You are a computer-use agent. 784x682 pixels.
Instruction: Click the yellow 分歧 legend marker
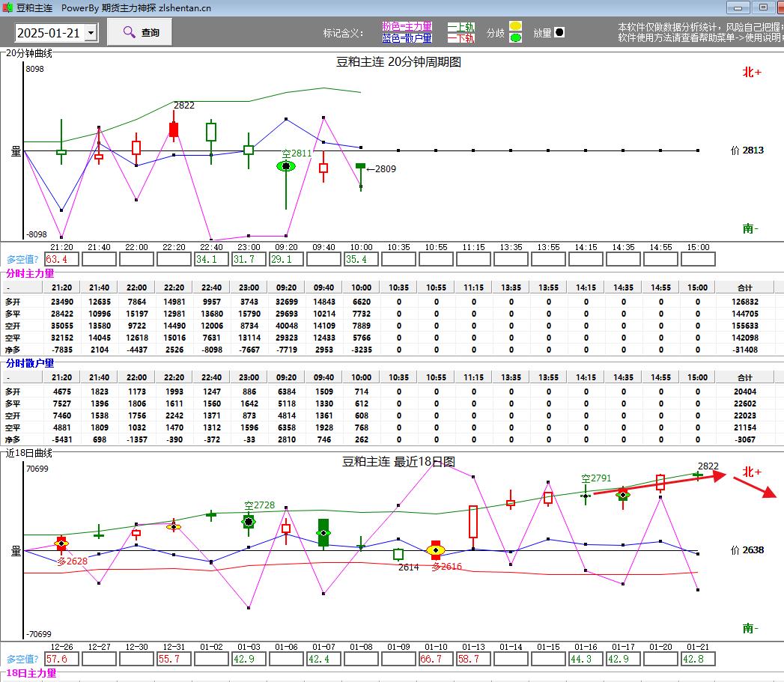tap(515, 27)
